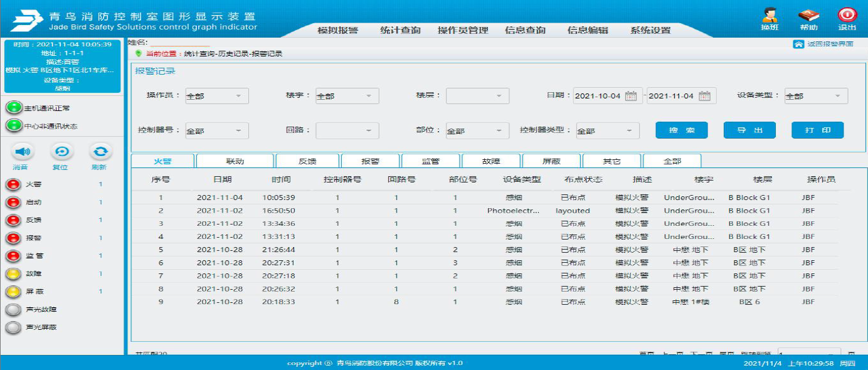Screen dimensions: 868x370
Task: Click the reset (复位) icon
Action: coord(61,152)
